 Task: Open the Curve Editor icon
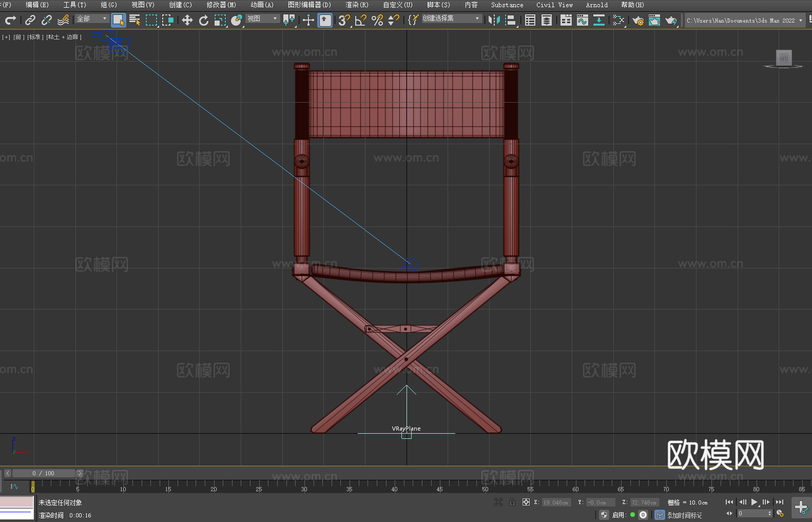tap(583, 20)
